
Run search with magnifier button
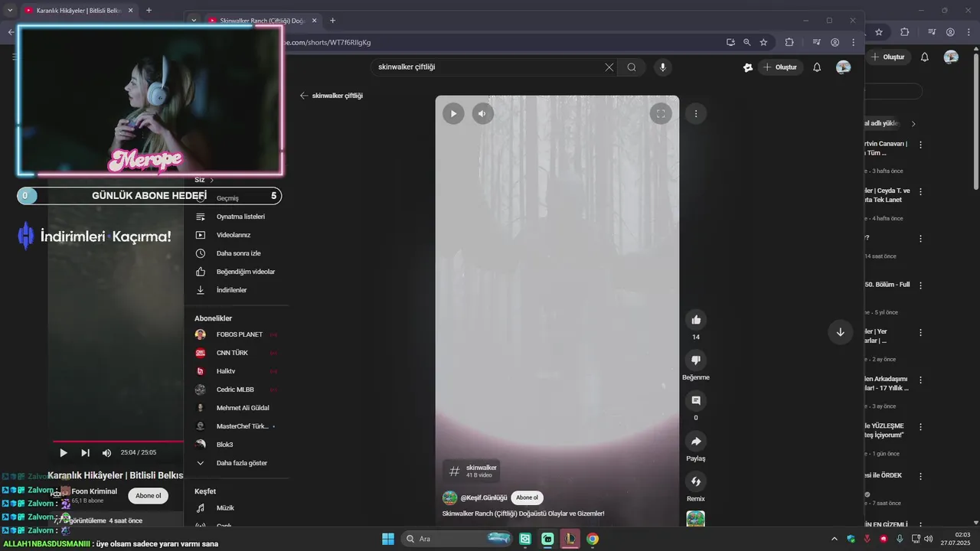[x=632, y=67]
